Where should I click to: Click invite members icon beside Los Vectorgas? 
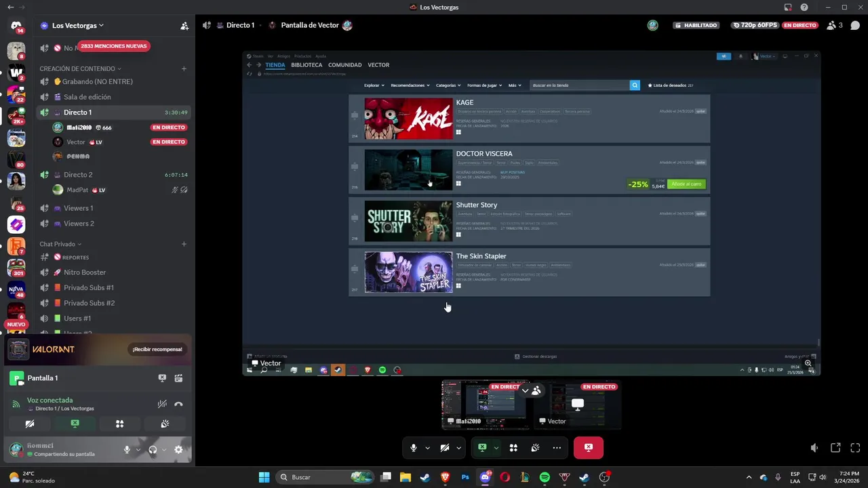(184, 26)
